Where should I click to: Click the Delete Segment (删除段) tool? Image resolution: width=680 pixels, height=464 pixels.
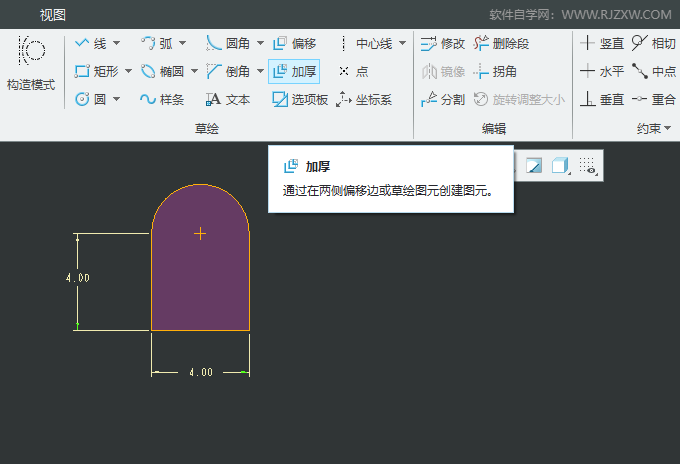tap(501, 43)
